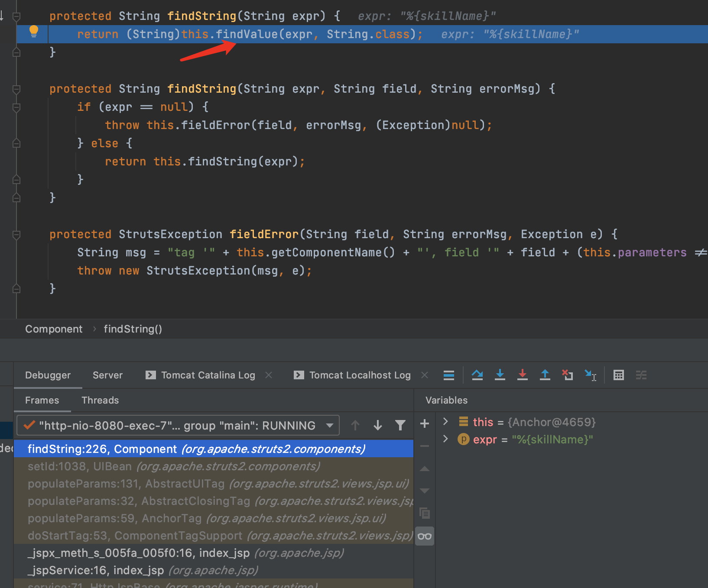Open the Tomcat Catalina Log tab
Viewport: 708px width, 588px height.
(201, 375)
